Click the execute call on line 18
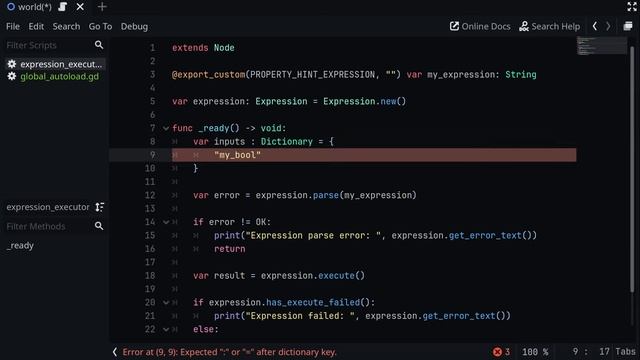The height and width of the screenshot is (360, 640). coord(336,276)
